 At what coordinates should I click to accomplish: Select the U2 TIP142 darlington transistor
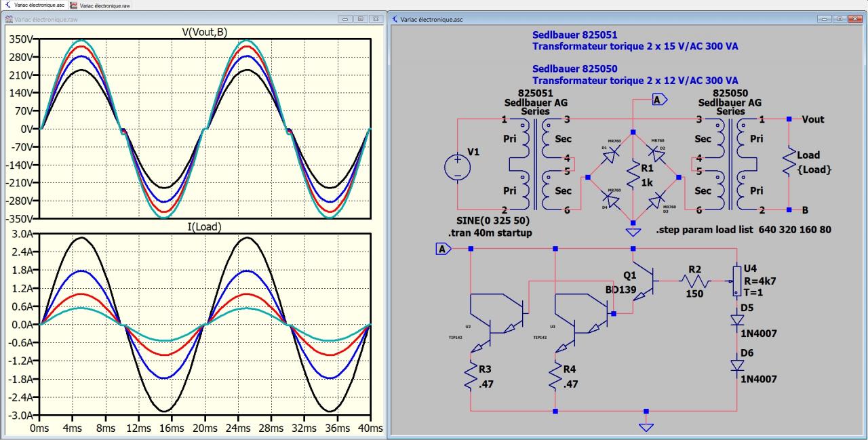point(498,322)
